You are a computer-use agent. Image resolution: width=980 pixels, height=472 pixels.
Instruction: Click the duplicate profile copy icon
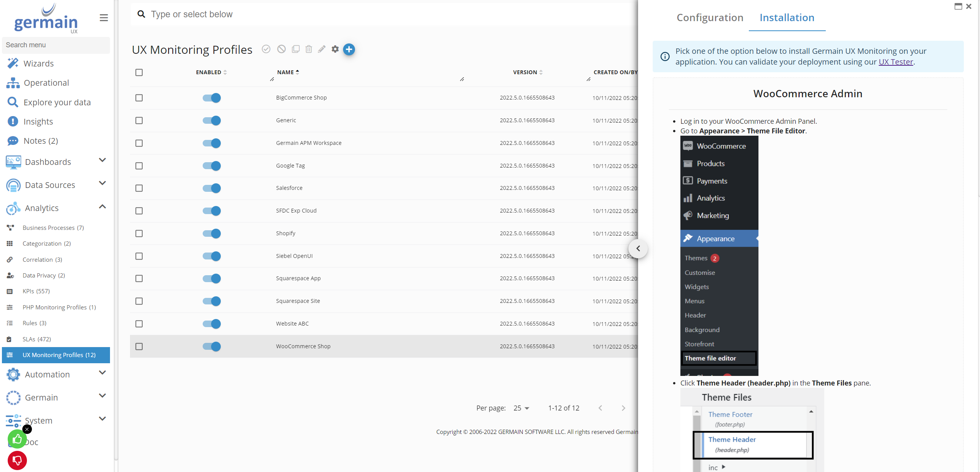pos(295,49)
